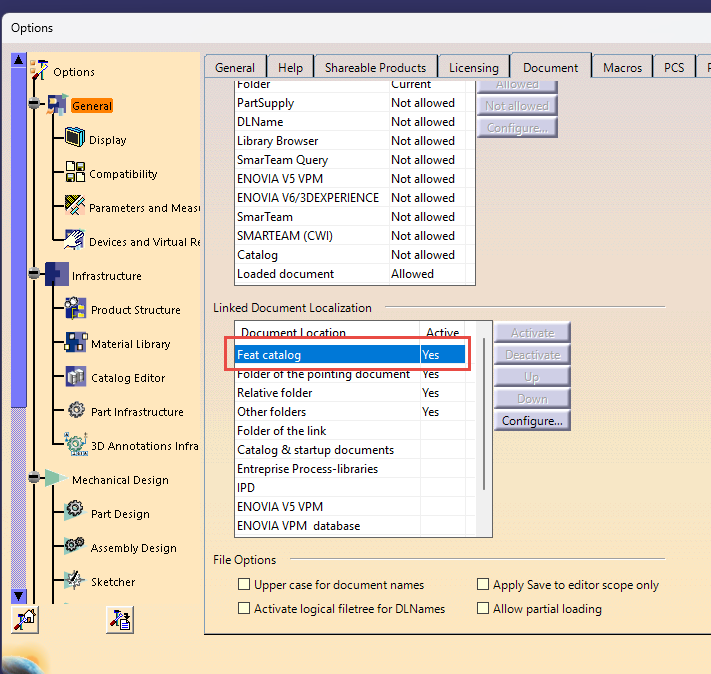Select the Loaded document row

click(350, 274)
